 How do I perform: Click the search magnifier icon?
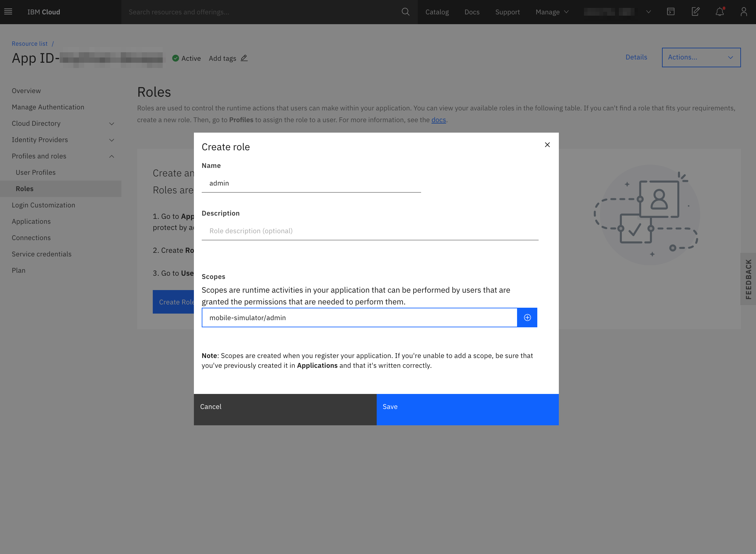point(405,12)
